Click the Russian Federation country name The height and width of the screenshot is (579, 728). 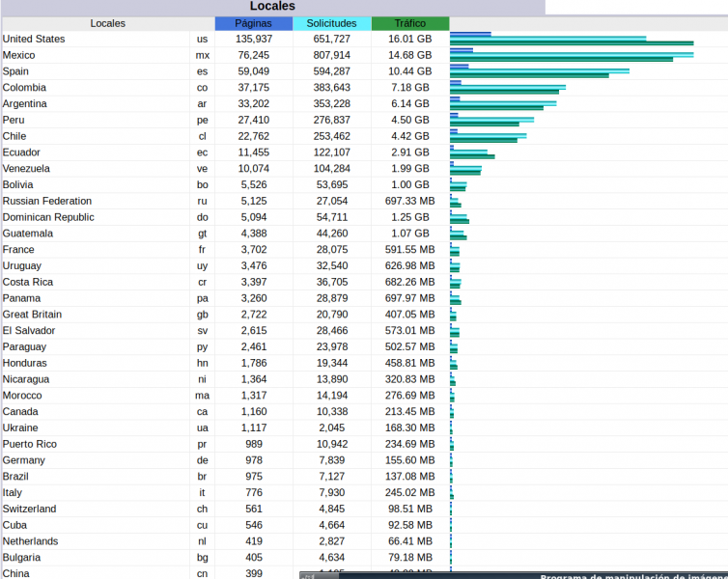click(x=48, y=201)
